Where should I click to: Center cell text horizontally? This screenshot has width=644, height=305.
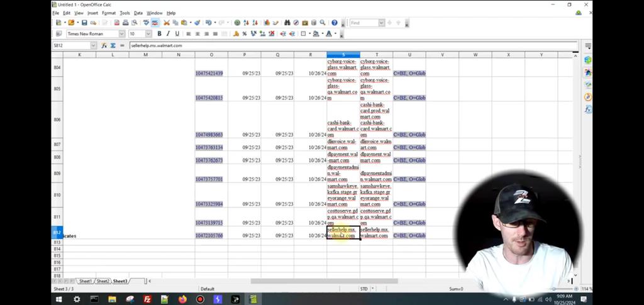point(197,34)
